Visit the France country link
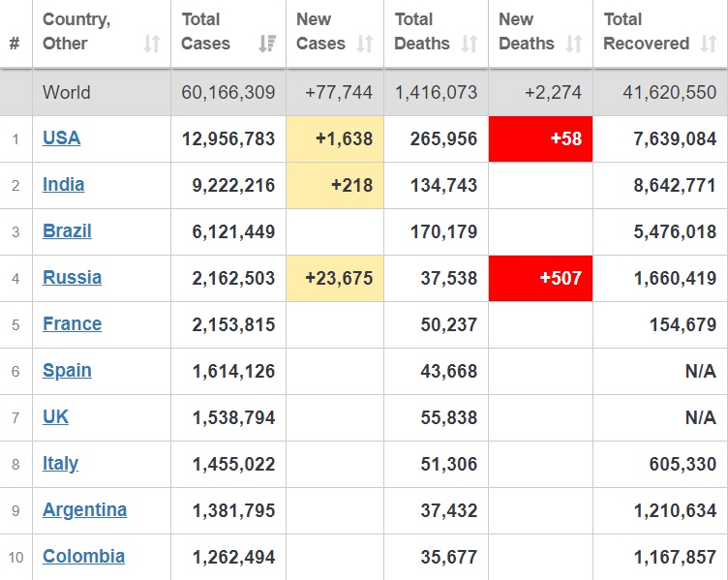Image resolution: width=728 pixels, height=580 pixels. [72, 324]
